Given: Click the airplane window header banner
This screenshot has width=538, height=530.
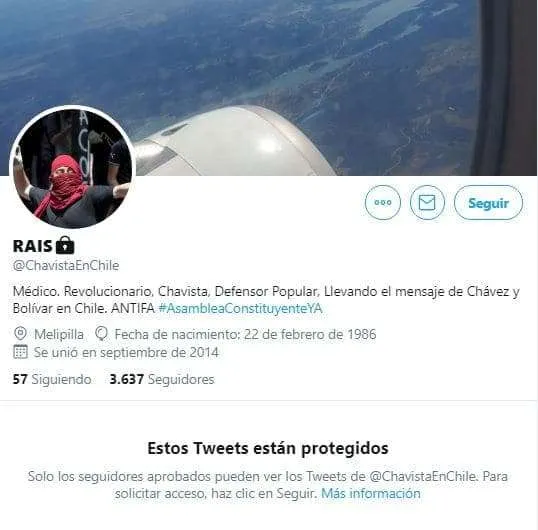Looking at the screenshot, I should pos(269,87).
